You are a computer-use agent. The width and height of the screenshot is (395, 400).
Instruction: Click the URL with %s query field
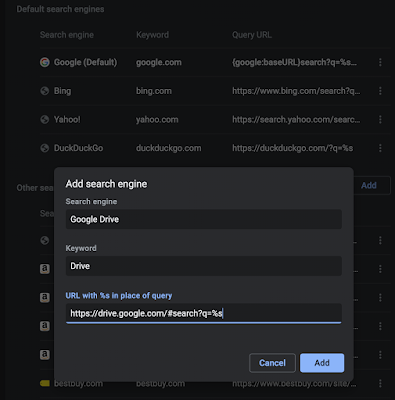(204, 313)
